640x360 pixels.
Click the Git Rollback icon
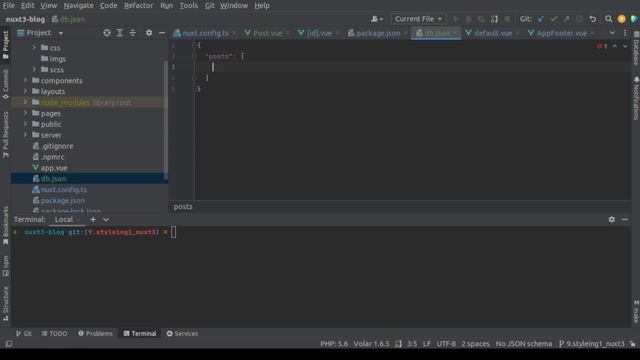coord(593,19)
